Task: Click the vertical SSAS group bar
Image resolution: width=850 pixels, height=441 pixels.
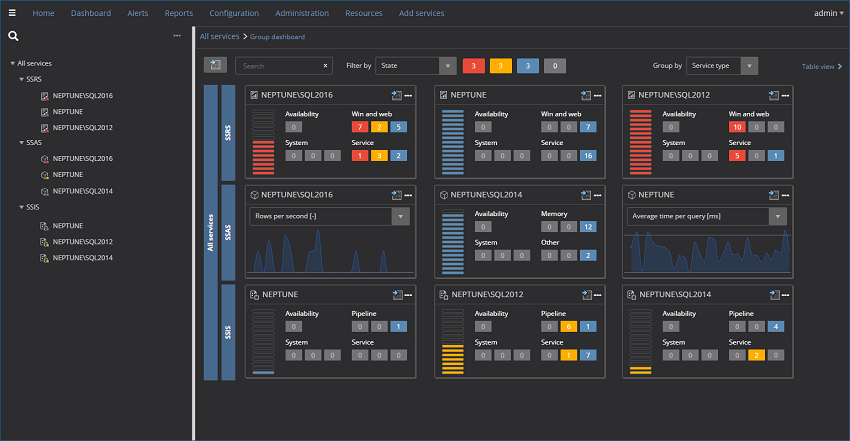Action: pyautogui.click(x=228, y=232)
